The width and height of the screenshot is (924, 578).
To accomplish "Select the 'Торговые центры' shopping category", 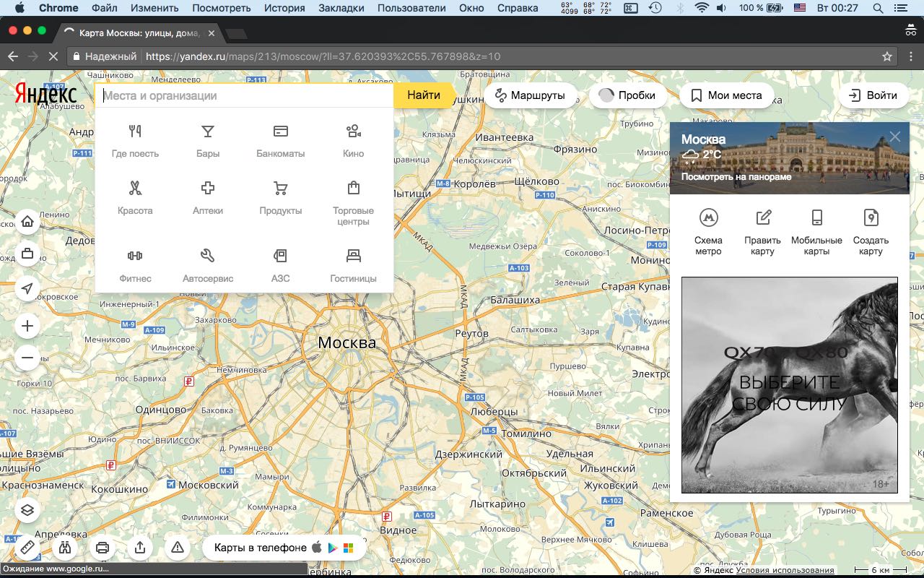I will coord(353,204).
